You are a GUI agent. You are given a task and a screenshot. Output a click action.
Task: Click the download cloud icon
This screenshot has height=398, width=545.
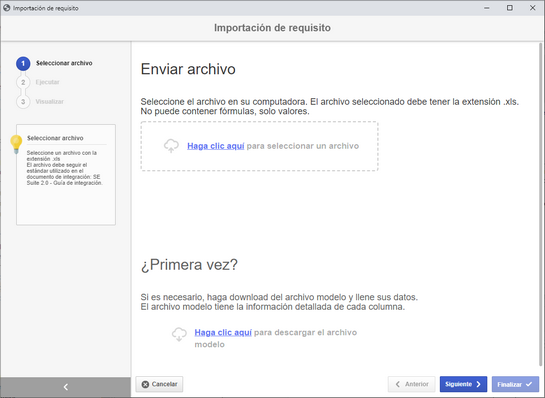(x=179, y=334)
